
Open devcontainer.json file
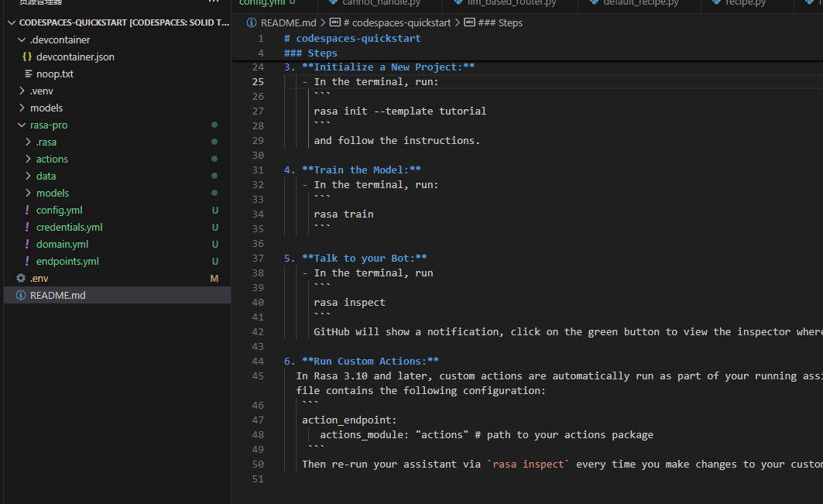75,57
